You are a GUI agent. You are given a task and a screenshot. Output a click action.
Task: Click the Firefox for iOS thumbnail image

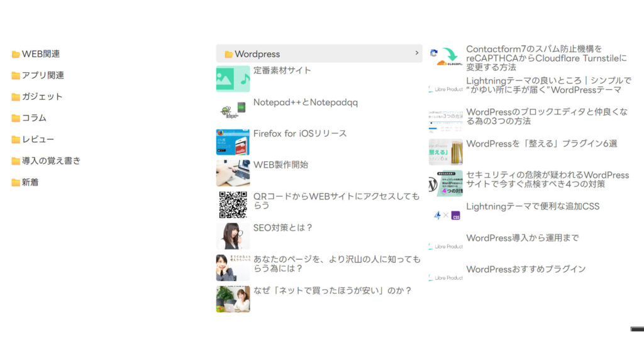coord(233,142)
